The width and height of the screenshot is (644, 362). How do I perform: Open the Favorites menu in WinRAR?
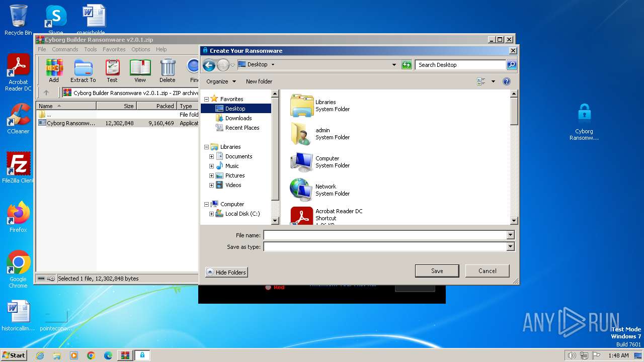(114, 49)
